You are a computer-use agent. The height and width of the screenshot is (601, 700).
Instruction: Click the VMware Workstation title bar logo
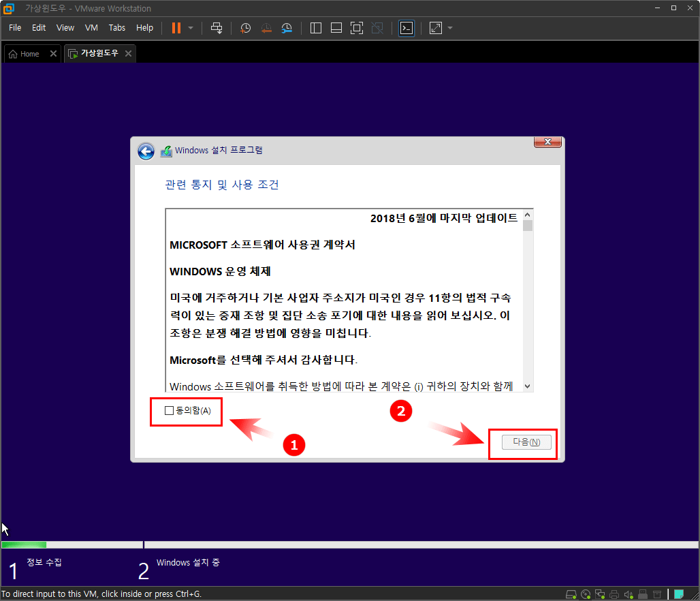(x=8, y=8)
